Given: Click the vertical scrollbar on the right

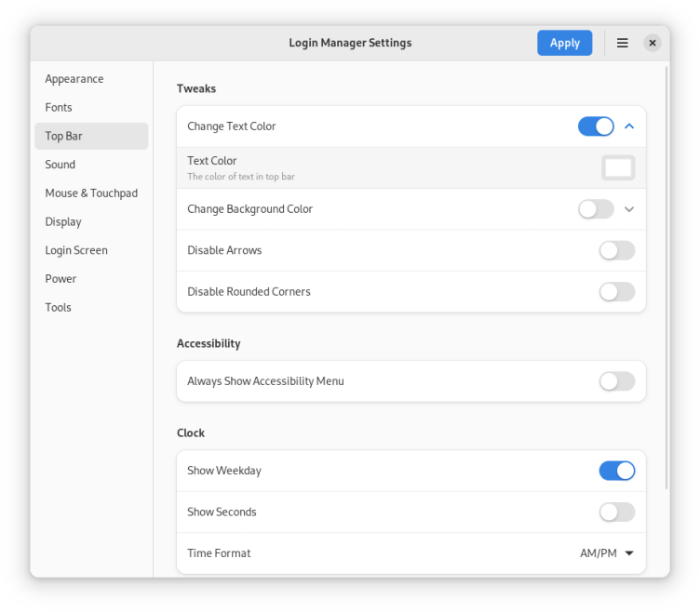Looking at the screenshot, I should click(666, 279).
